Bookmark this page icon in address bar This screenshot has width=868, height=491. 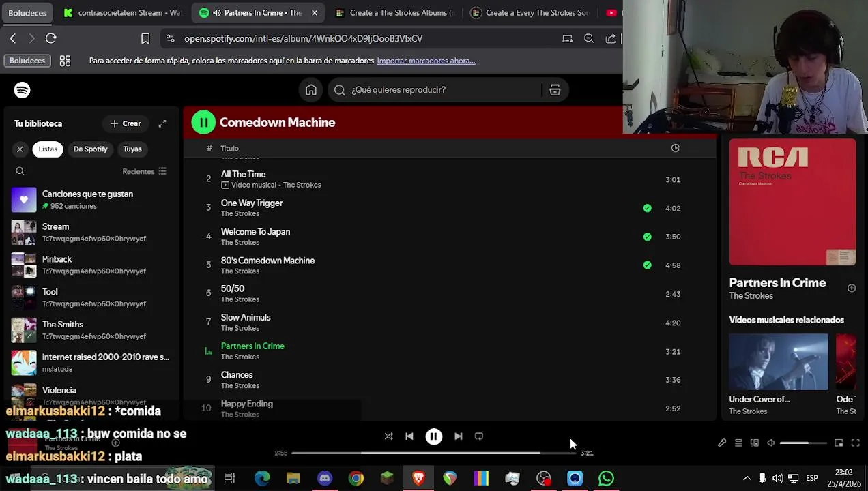(145, 38)
